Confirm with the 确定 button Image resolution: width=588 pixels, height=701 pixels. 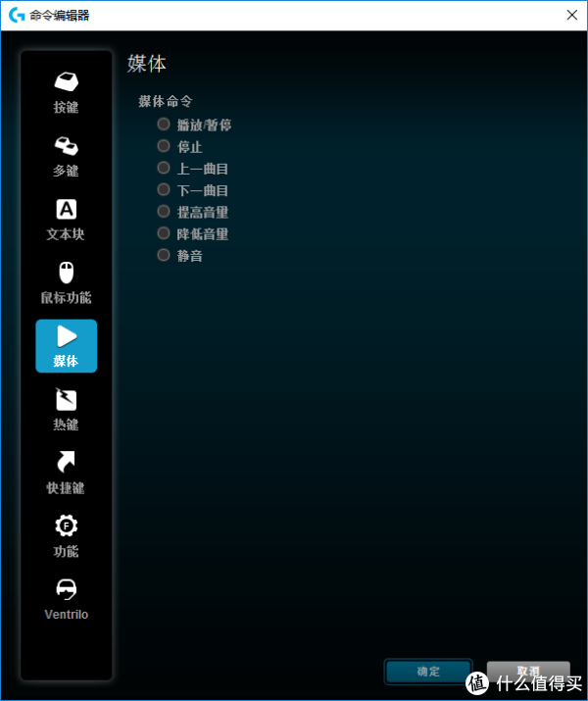pyautogui.click(x=428, y=671)
